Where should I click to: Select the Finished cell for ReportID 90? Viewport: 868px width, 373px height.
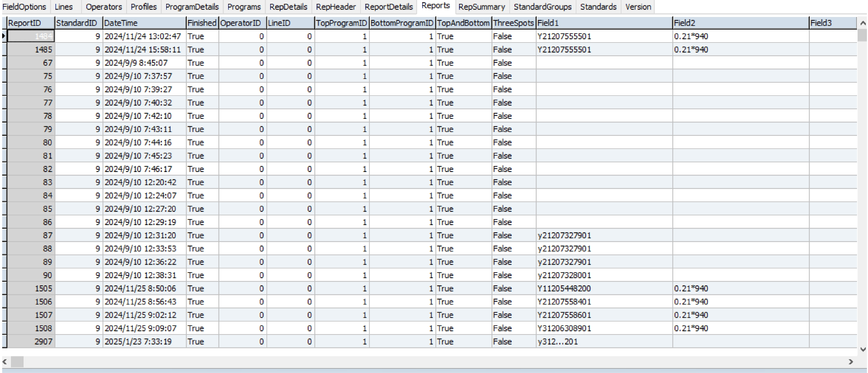pyautogui.click(x=202, y=276)
